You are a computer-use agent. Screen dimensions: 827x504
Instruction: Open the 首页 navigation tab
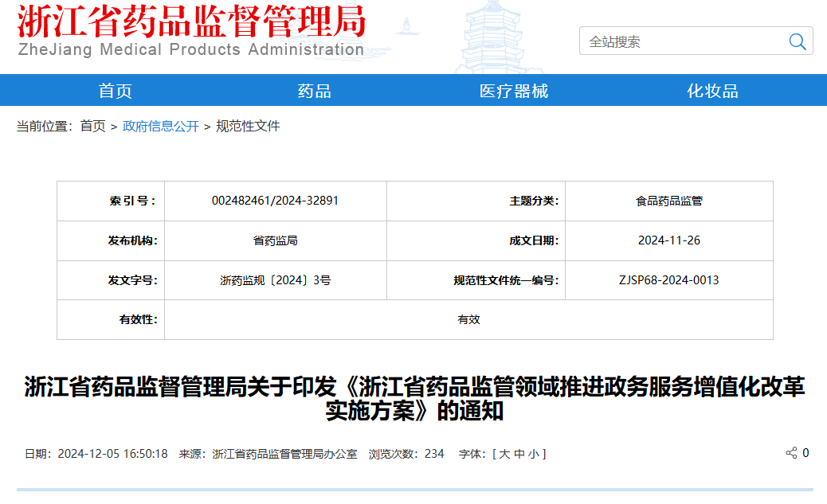115,91
